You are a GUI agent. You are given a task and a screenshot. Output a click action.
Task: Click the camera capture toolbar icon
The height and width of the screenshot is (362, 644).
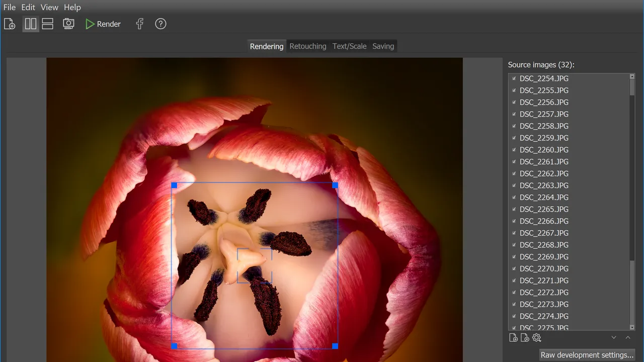click(x=68, y=24)
